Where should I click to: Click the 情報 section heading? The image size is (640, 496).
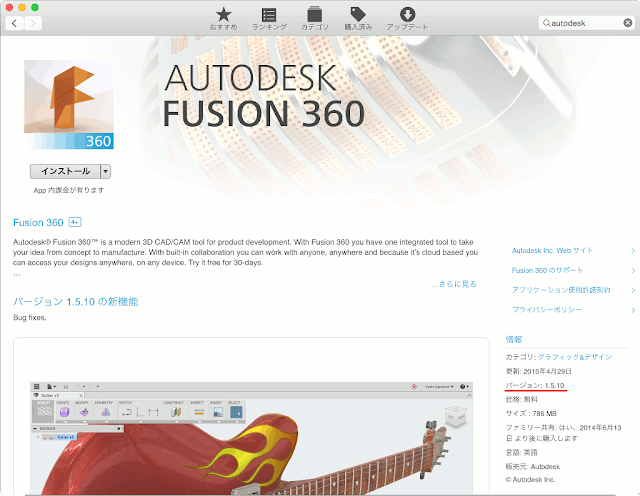(x=514, y=339)
